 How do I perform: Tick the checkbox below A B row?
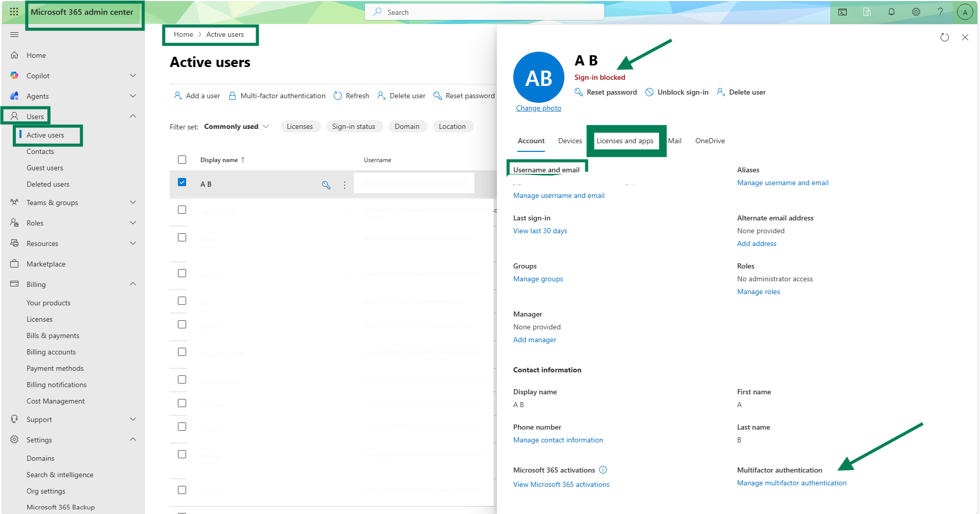[x=182, y=210]
